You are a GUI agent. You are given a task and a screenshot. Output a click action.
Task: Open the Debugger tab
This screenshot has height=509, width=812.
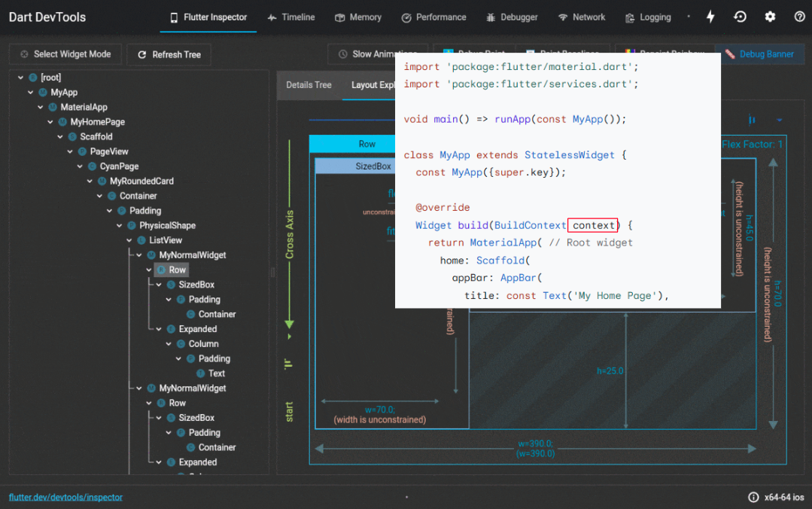coord(512,17)
